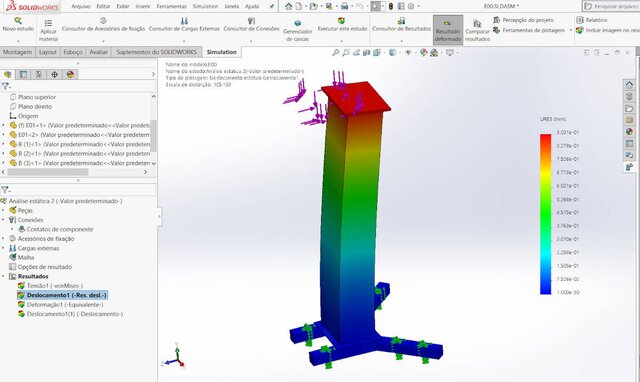Open Ferramentas de plotagem

click(529, 30)
